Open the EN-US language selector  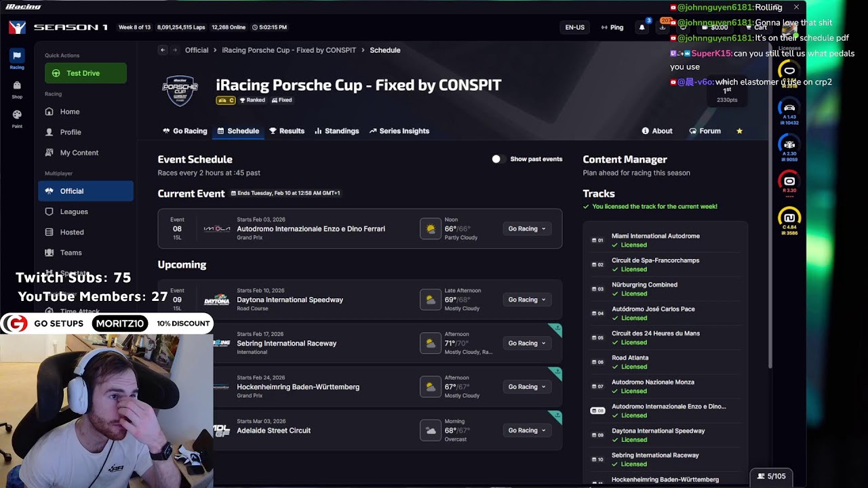tap(574, 27)
